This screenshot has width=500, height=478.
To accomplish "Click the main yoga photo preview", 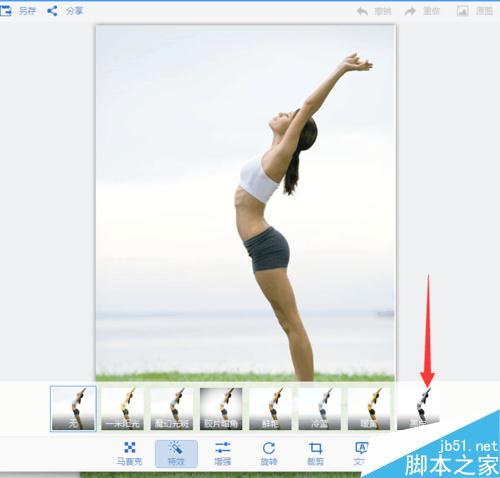I will (x=246, y=203).
